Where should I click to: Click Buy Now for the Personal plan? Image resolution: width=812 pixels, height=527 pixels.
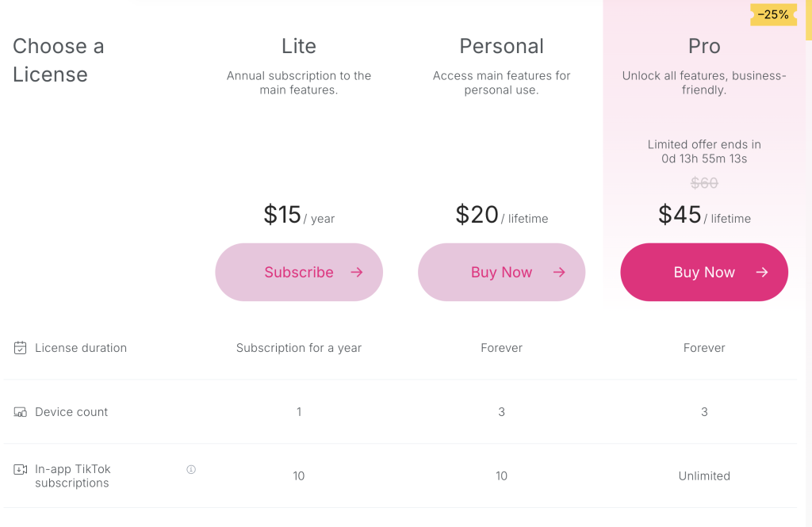click(x=501, y=272)
